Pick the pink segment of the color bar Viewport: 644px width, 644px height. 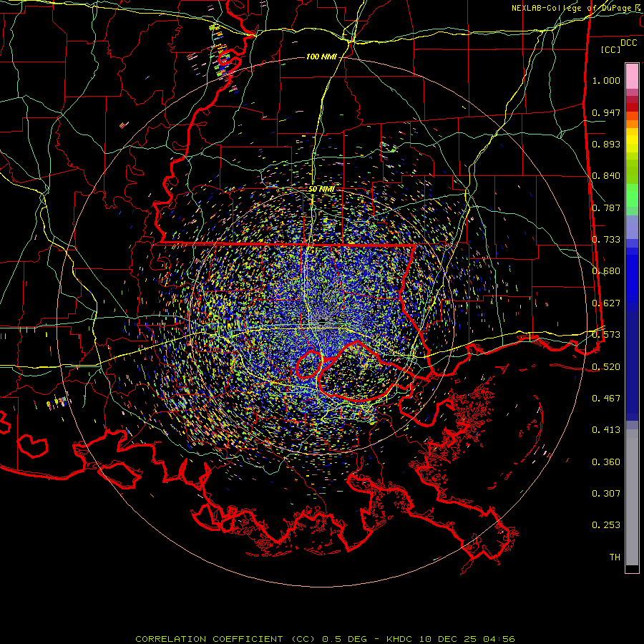click(x=632, y=77)
